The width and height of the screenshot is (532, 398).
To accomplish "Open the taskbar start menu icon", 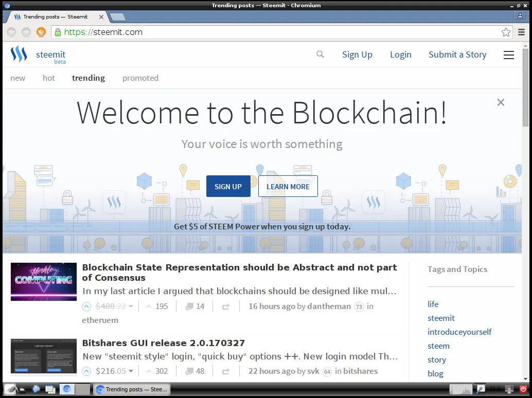I will 11,389.
